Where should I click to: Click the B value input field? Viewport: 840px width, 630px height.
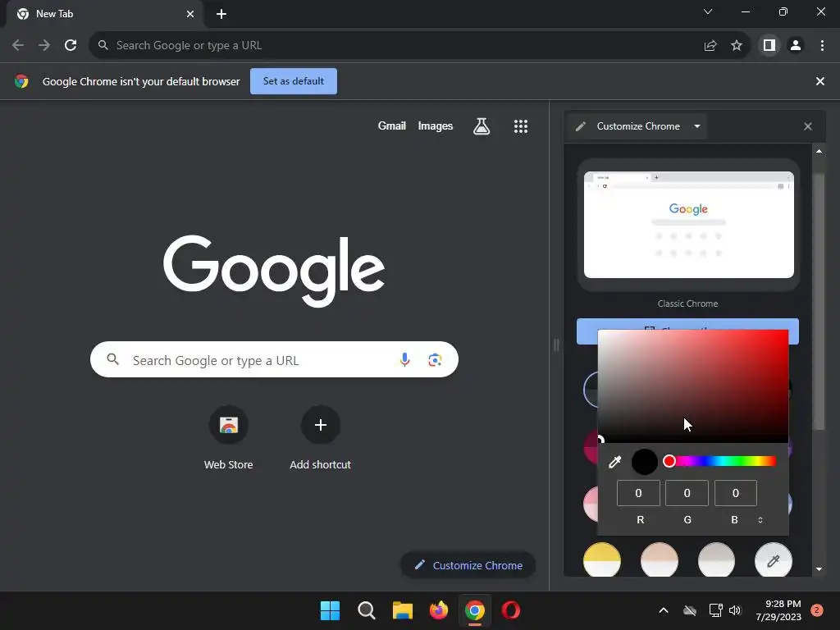coord(736,493)
